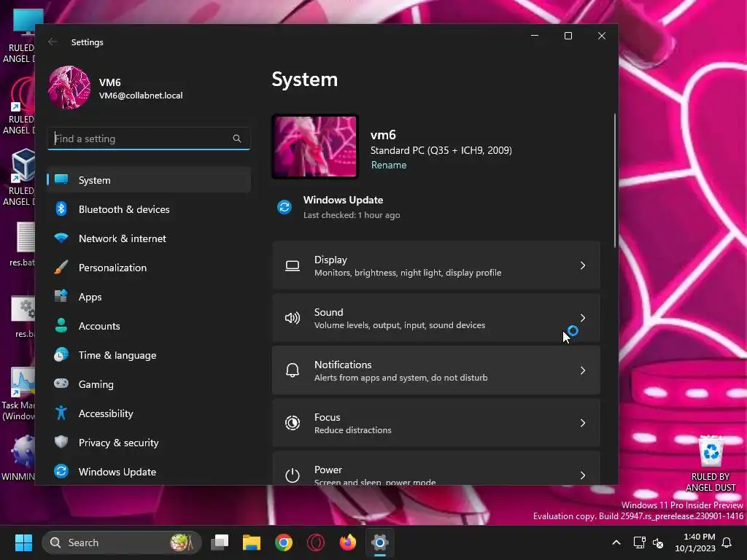The height and width of the screenshot is (560, 747).
Task: Open System category in sidebar
Action: pyautogui.click(x=149, y=180)
